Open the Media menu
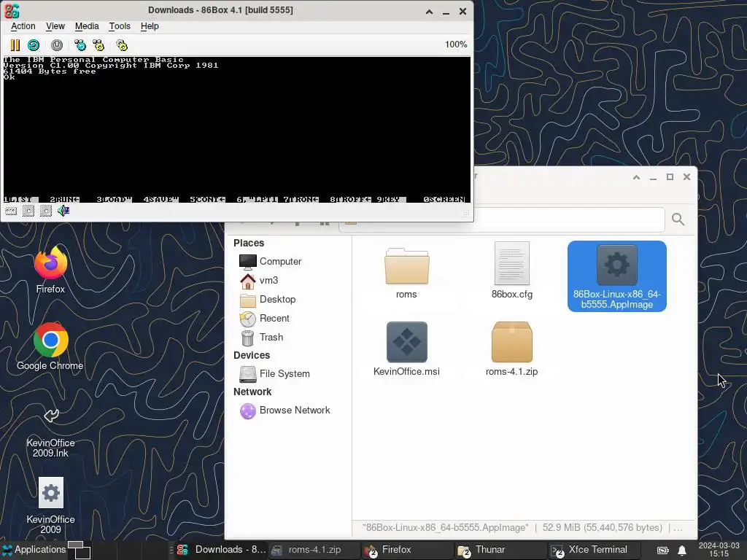The width and height of the screenshot is (747, 560). coord(87,26)
